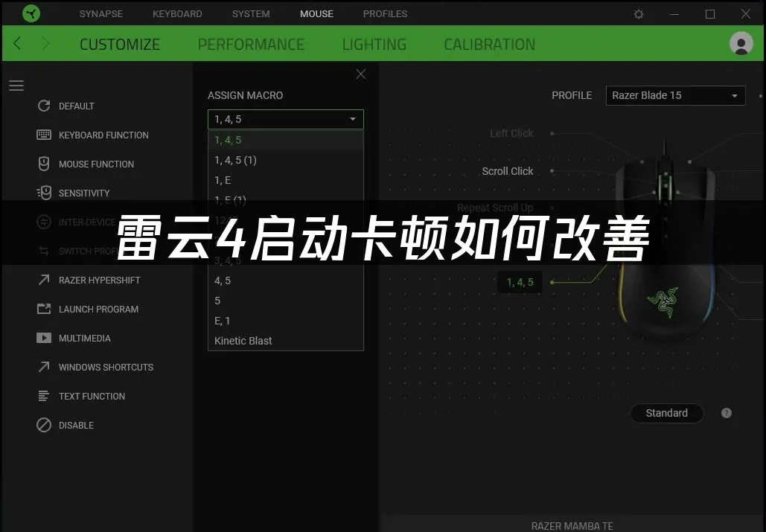Go back with the left arrow
766x532 pixels.
(x=17, y=43)
